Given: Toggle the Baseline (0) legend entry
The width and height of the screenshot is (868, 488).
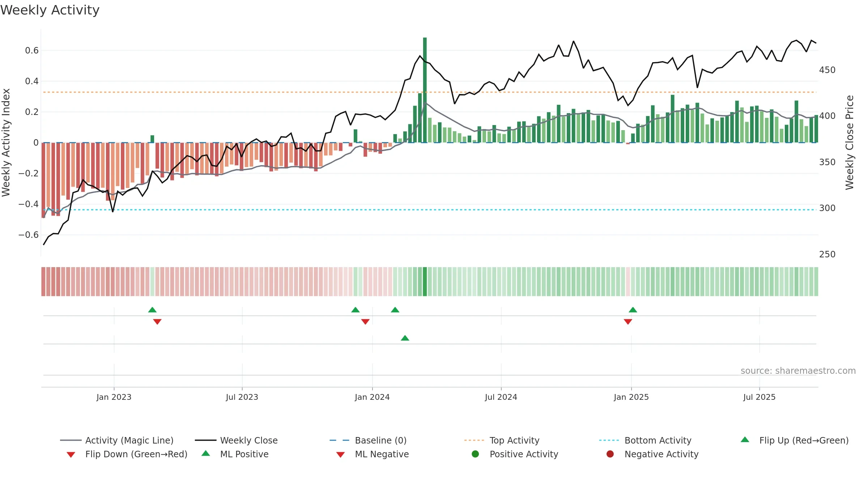Looking at the screenshot, I should [x=368, y=440].
